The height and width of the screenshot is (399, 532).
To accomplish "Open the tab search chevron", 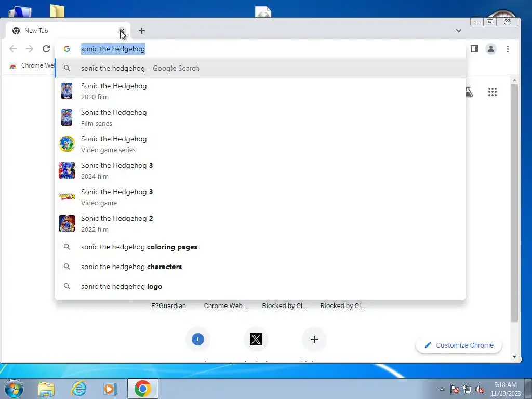I will pos(459,31).
